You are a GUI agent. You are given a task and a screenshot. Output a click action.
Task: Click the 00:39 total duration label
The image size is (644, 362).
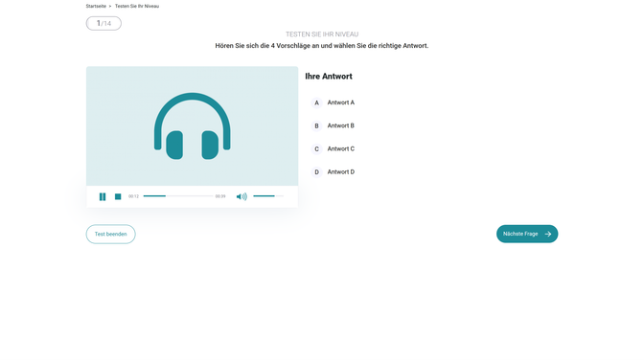[220, 196]
